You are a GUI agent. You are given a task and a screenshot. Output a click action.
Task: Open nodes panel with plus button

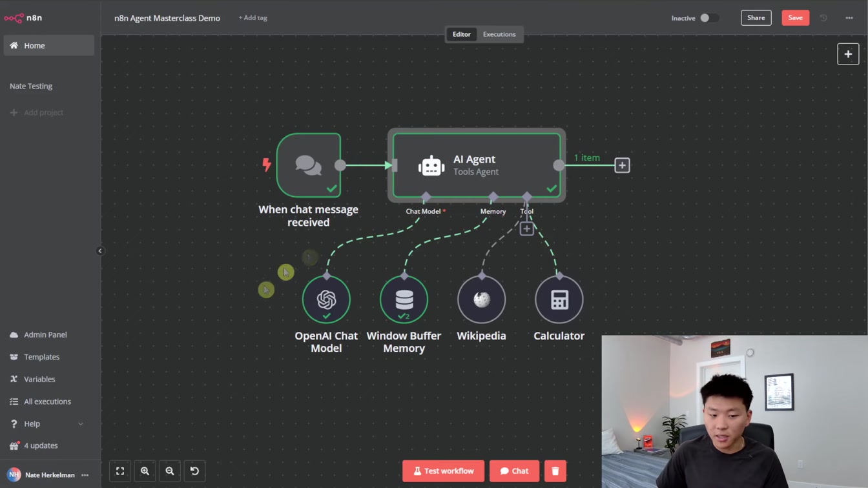coord(848,54)
